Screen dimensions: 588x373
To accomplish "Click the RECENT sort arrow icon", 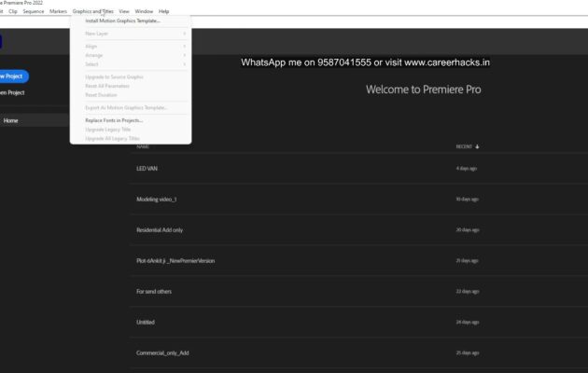I will click(x=478, y=146).
